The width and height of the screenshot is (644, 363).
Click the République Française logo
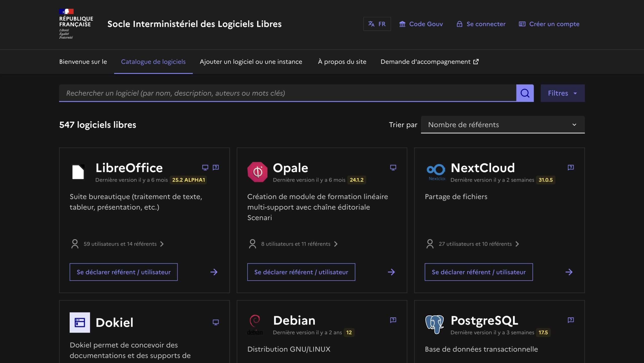point(76,24)
